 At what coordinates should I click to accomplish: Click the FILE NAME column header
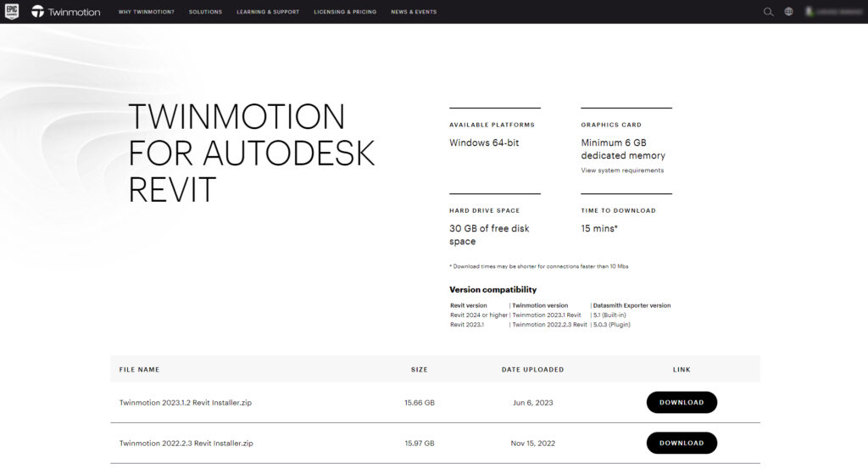click(139, 369)
